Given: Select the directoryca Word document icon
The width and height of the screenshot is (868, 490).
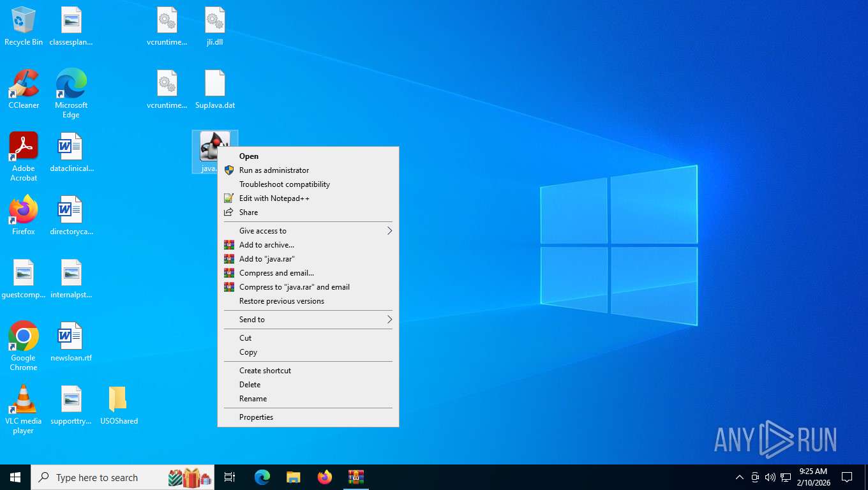Looking at the screenshot, I should [x=71, y=216].
